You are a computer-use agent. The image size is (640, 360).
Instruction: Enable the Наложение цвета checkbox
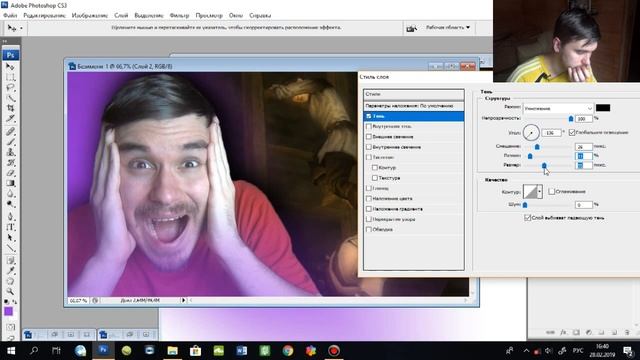[369, 198]
